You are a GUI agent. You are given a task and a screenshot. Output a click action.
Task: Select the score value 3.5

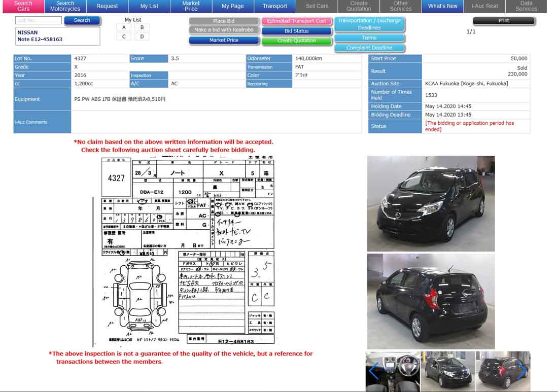(x=175, y=58)
